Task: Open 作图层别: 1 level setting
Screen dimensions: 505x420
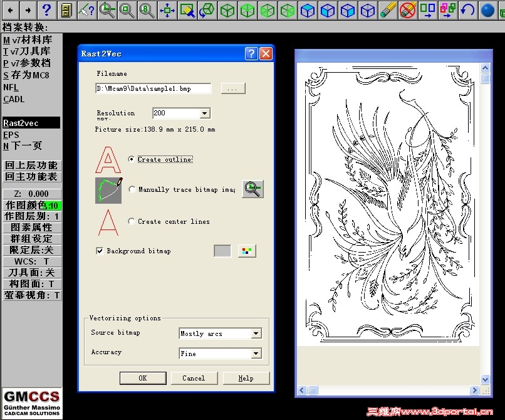Action: point(31,216)
